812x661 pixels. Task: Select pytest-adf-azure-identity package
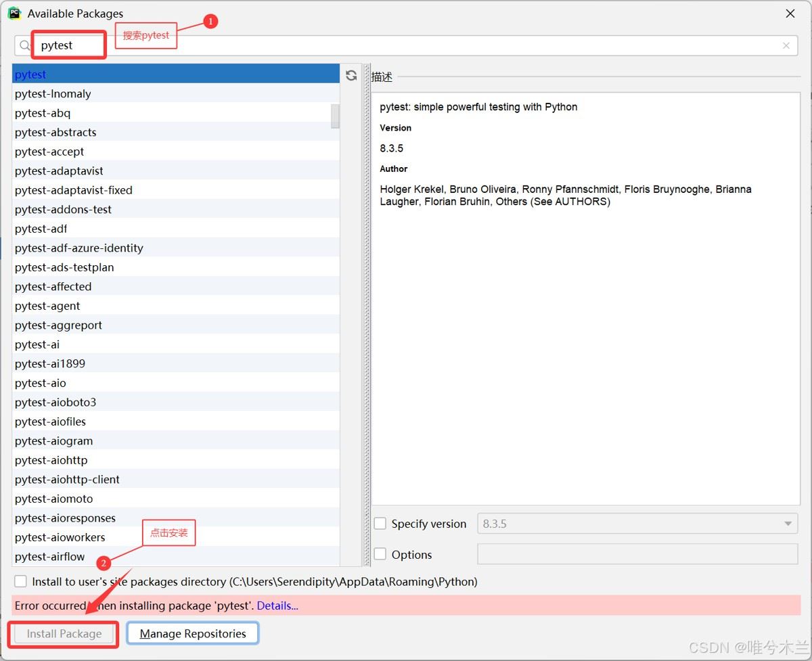tap(176, 248)
